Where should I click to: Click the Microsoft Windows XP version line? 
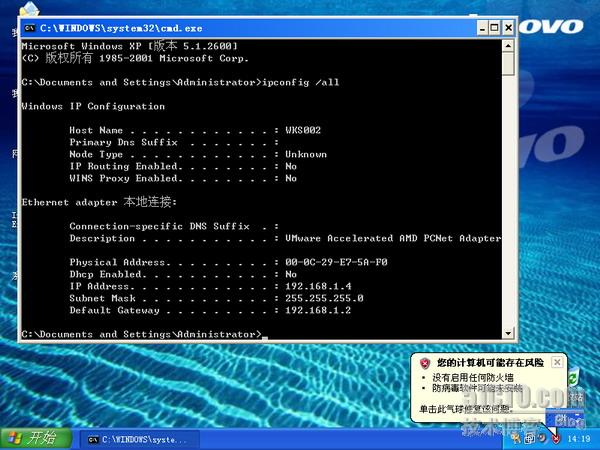point(130,46)
